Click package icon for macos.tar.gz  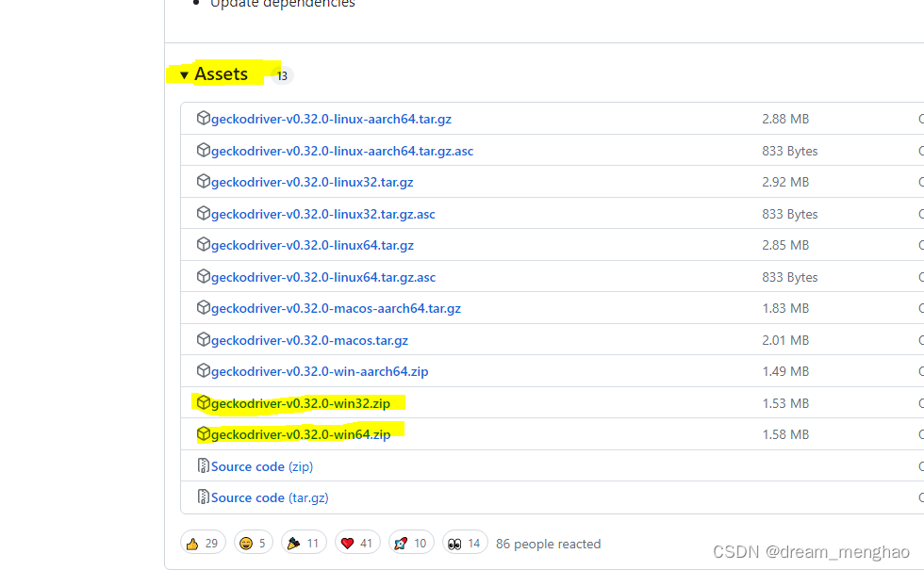pos(204,339)
